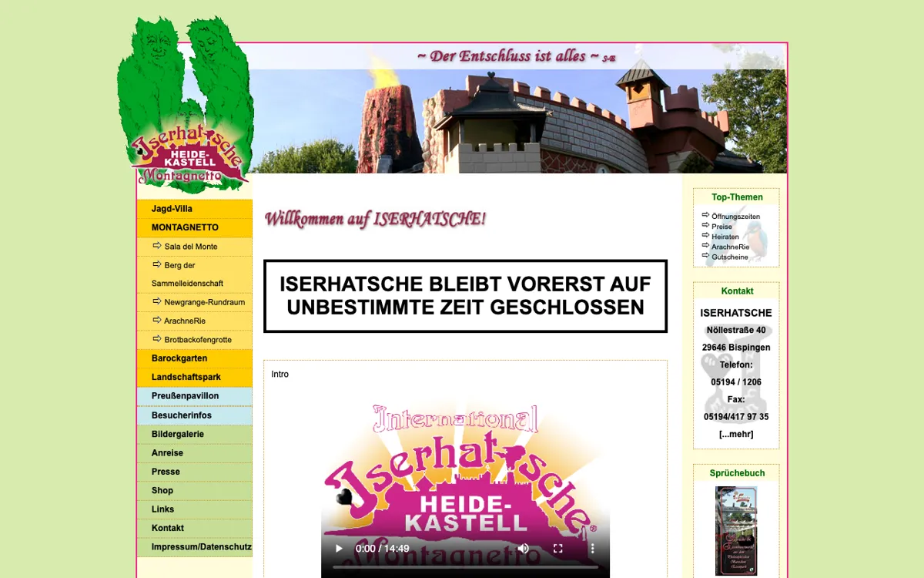Open MONTAGNETTO menu item

point(194,227)
